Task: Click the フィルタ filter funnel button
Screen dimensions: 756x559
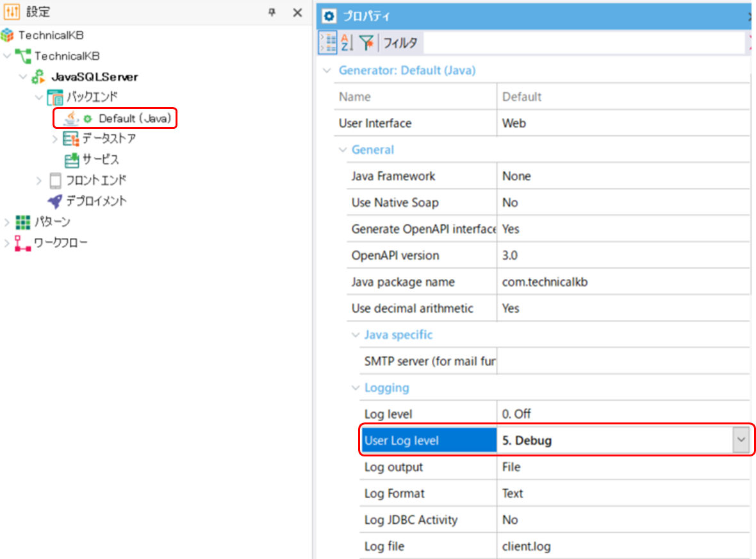Action: tap(365, 42)
